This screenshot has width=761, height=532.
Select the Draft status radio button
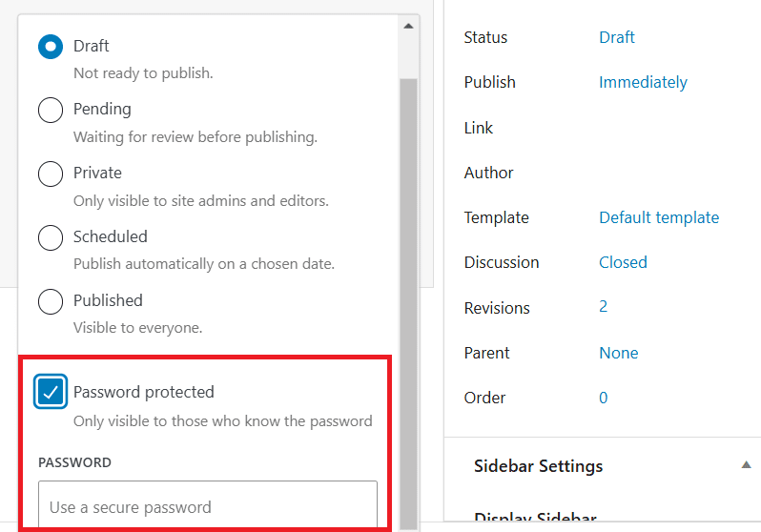tap(51, 47)
